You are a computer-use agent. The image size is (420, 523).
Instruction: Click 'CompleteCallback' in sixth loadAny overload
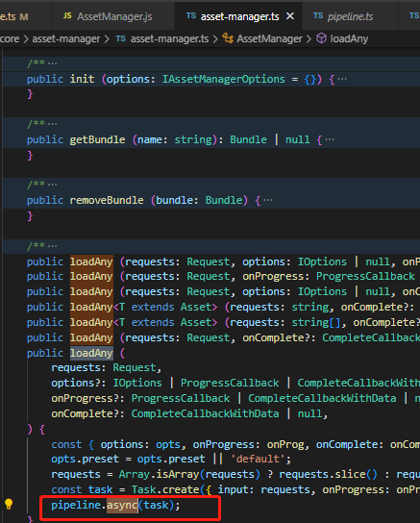[x=371, y=337]
